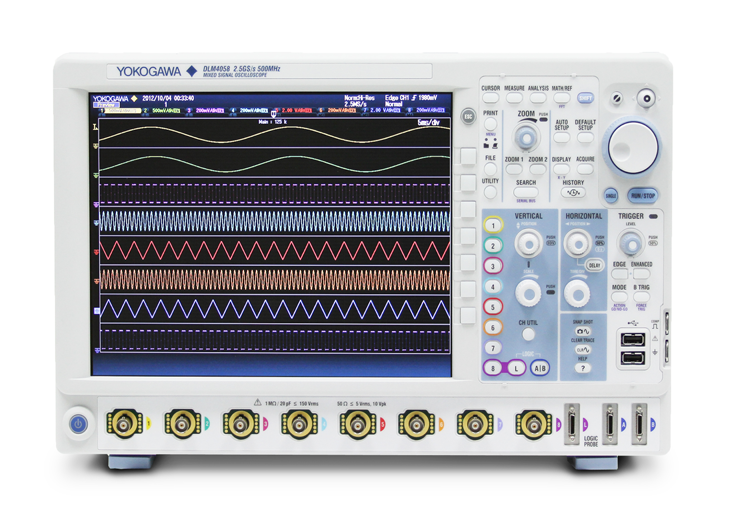Open HELP with the question mark key
This screenshot has height=512, width=731.
(583, 368)
